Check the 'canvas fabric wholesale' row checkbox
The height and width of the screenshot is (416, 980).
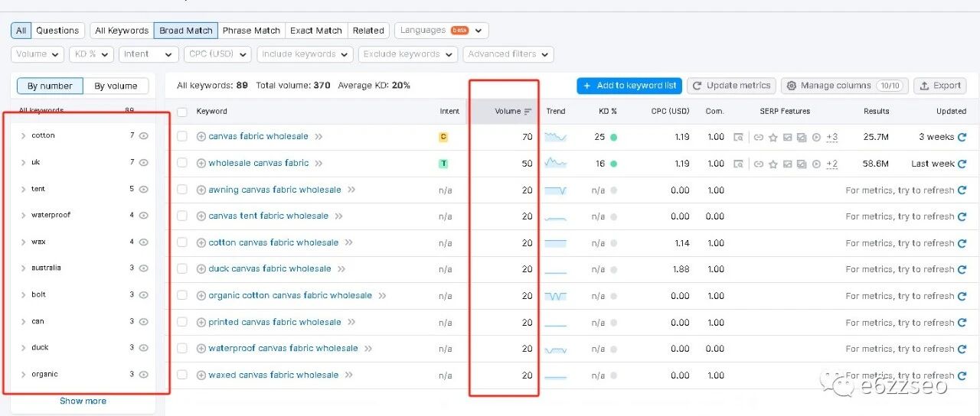click(x=181, y=137)
